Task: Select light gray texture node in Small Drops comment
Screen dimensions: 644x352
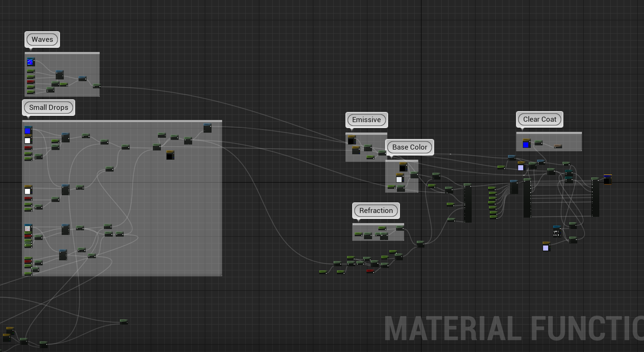Action: click(x=28, y=228)
